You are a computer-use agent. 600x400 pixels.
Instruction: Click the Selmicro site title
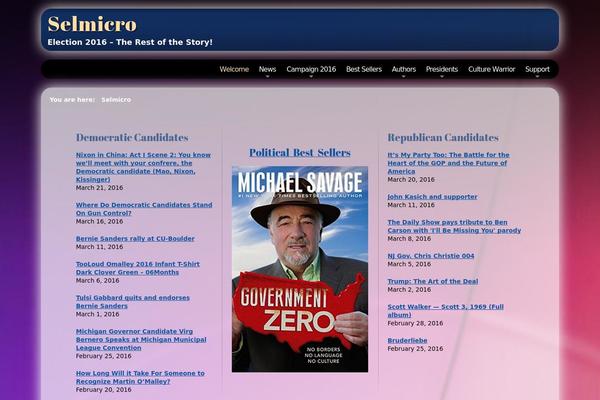92,24
